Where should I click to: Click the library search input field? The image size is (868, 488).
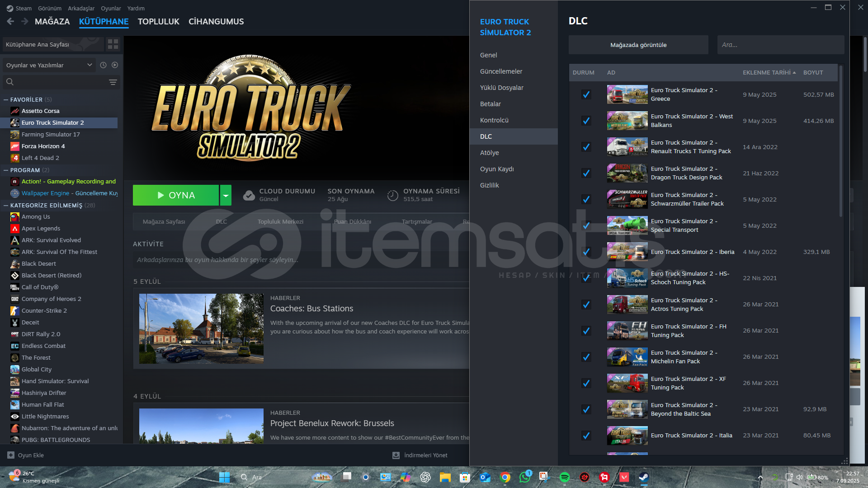coord(61,82)
